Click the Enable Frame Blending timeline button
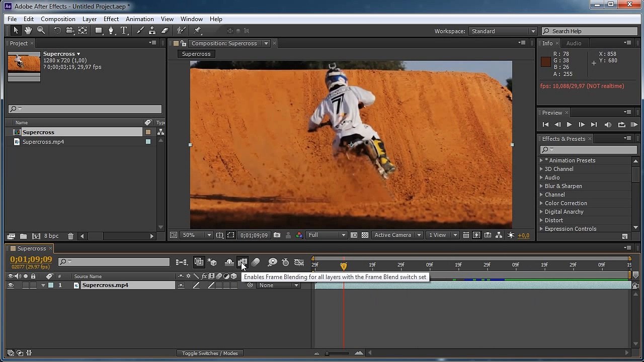Viewport: 644px width, 362px height. [x=243, y=262]
